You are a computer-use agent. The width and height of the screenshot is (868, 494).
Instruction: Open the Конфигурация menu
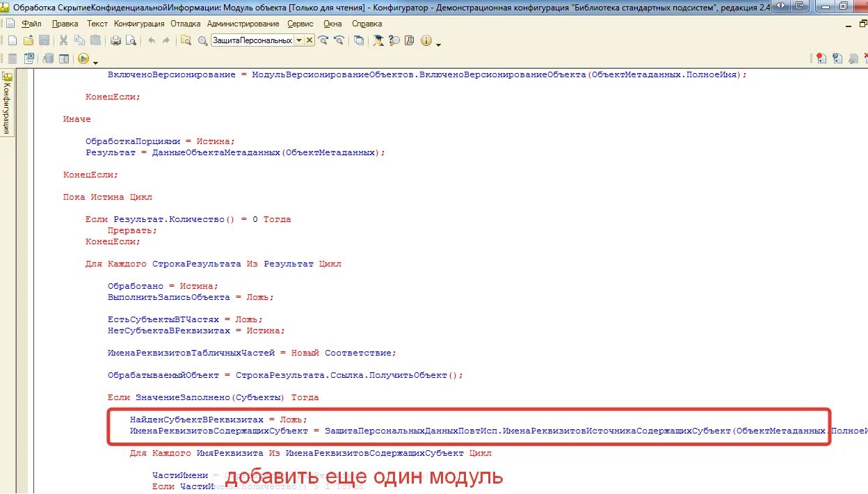point(139,24)
